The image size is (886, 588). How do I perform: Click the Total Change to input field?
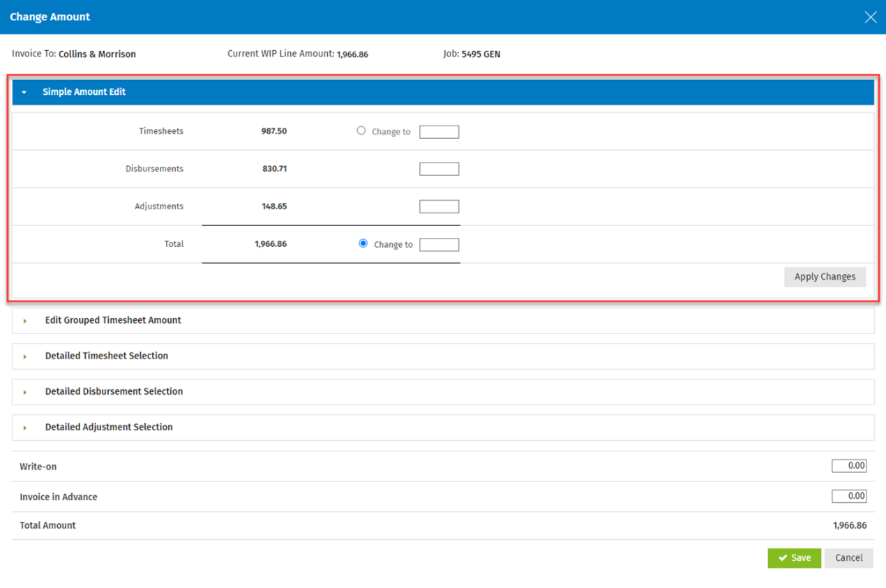tap(439, 245)
